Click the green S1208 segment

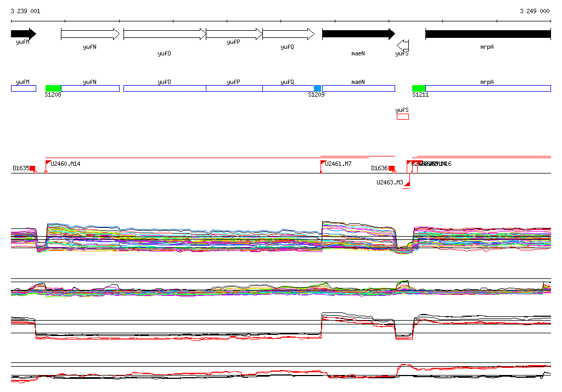pos(53,88)
